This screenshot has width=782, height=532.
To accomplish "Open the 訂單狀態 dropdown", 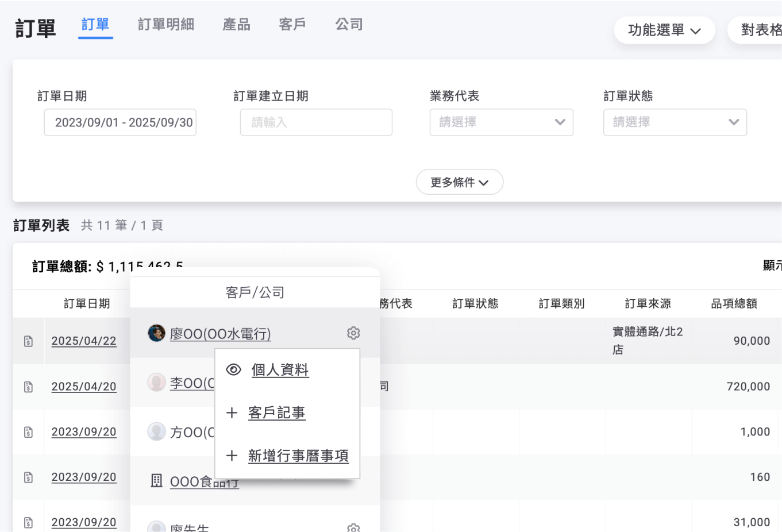I will (675, 122).
